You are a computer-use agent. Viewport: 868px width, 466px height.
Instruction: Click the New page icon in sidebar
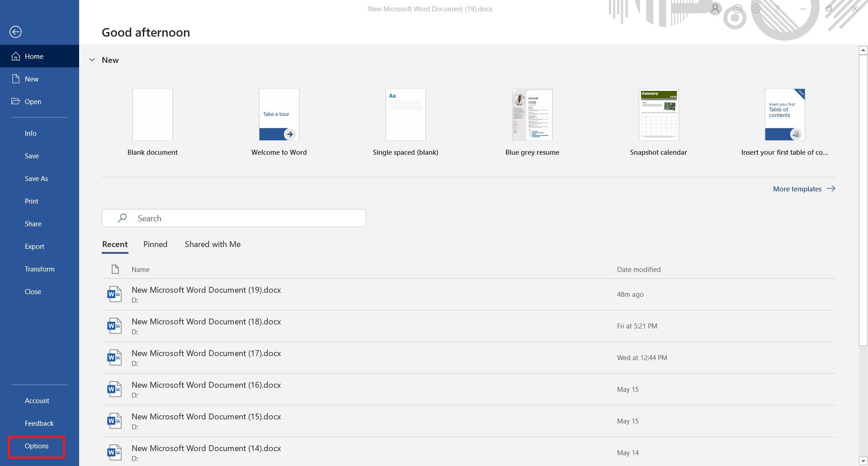pyautogui.click(x=16, y=79)
